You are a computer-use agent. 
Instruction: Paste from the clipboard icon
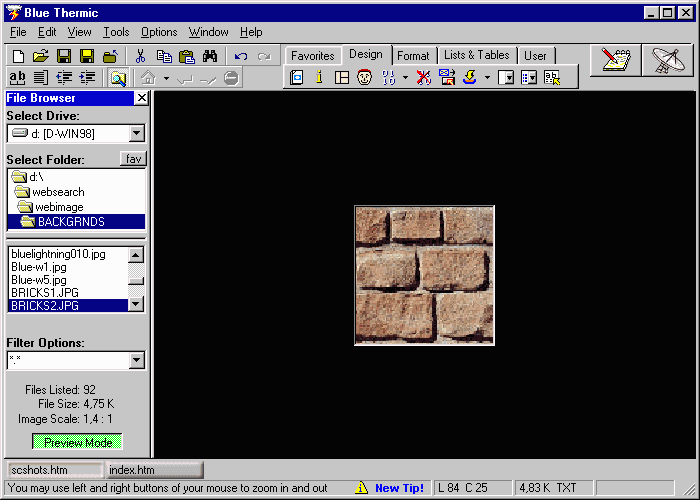point(187,56)
